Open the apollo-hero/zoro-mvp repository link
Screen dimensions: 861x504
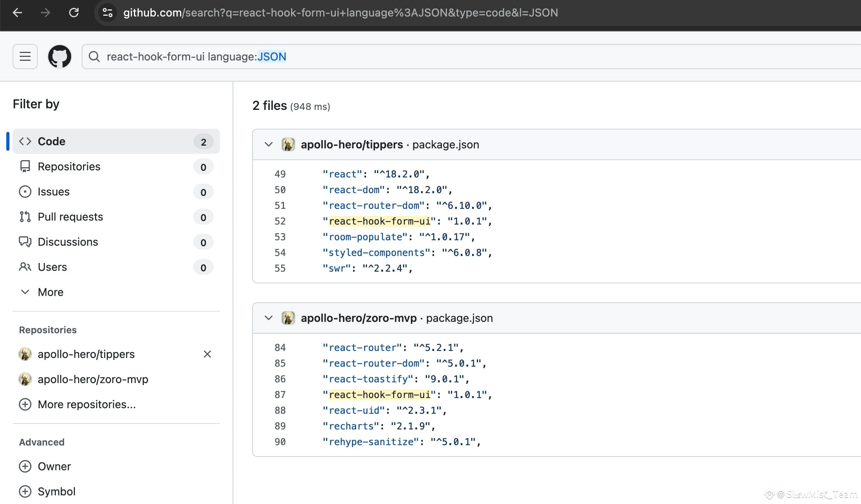tap(359, 318)
